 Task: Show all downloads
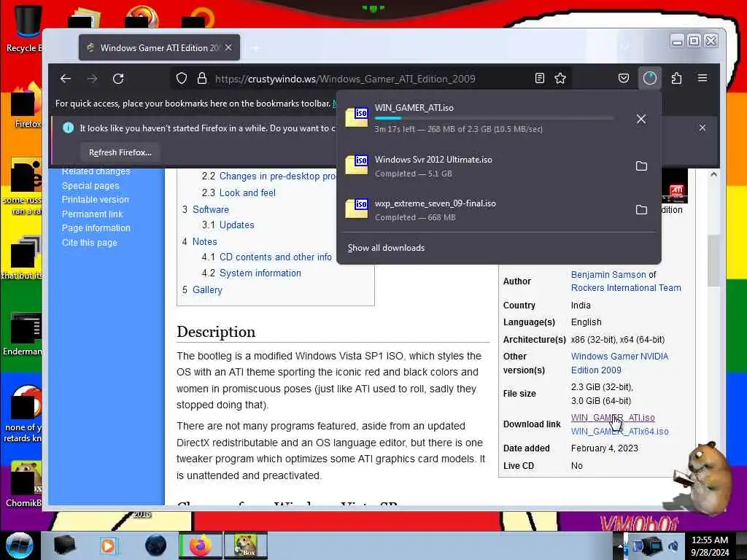pos(387,248)
